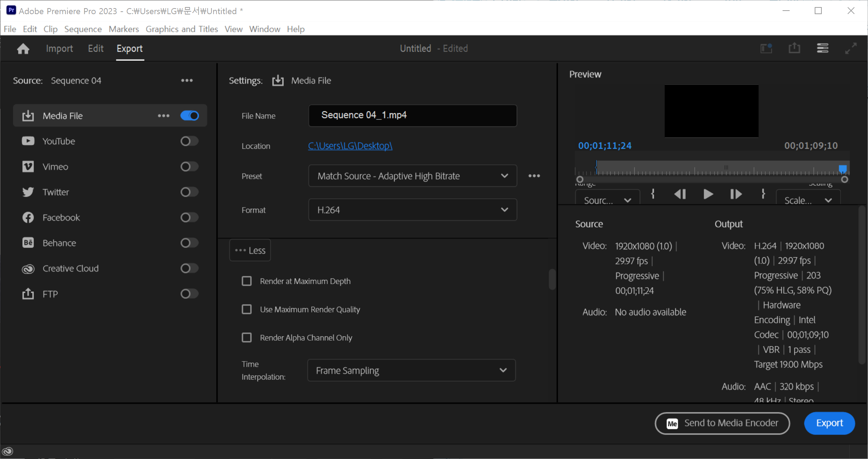Click the Home icon in the header
Image resolution: width=868 pixels, height=459 pixels.
coord(23,48)
